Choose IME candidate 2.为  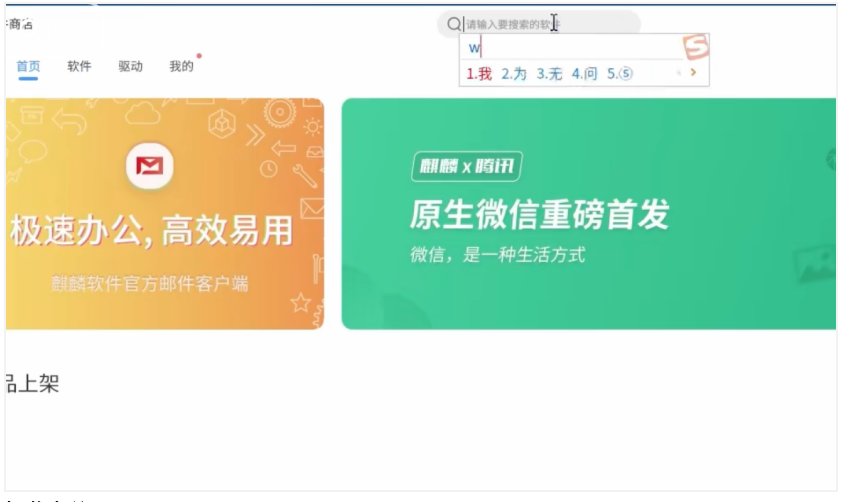click(x=514, y=74)
